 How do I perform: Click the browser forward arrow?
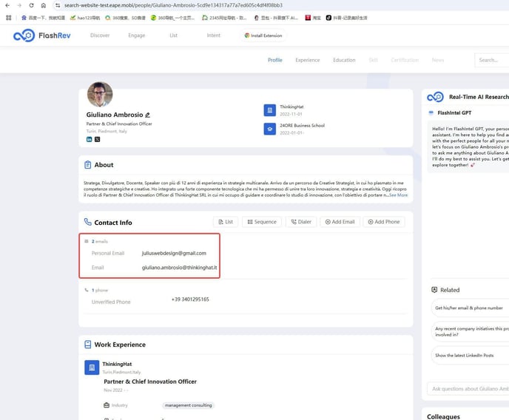pos(19,5)
